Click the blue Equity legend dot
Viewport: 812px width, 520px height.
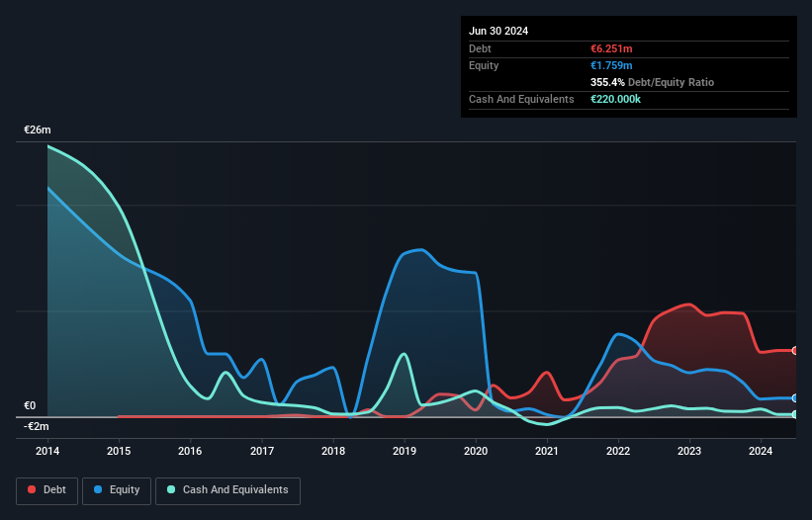tap(98, 489)
